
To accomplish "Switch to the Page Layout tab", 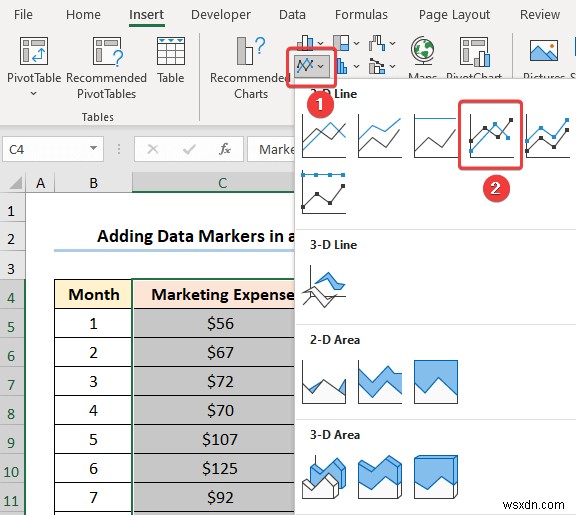I will 454,15.
